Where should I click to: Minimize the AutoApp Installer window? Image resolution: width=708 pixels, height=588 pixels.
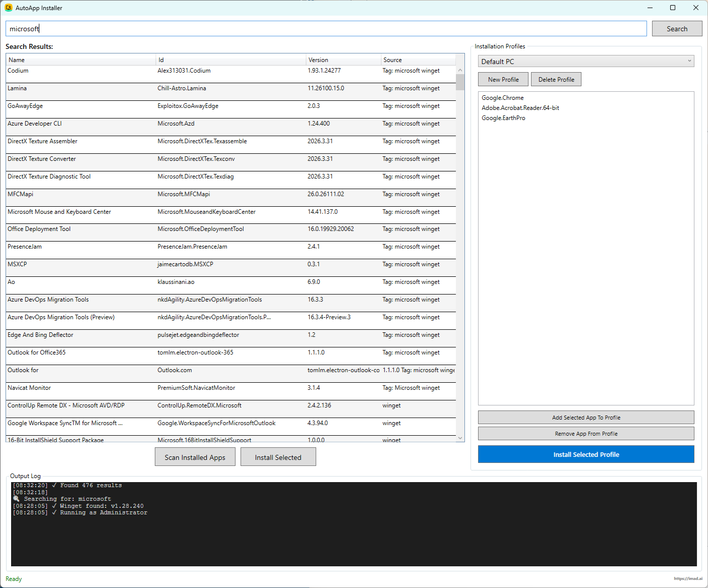[x=650, y=8]
